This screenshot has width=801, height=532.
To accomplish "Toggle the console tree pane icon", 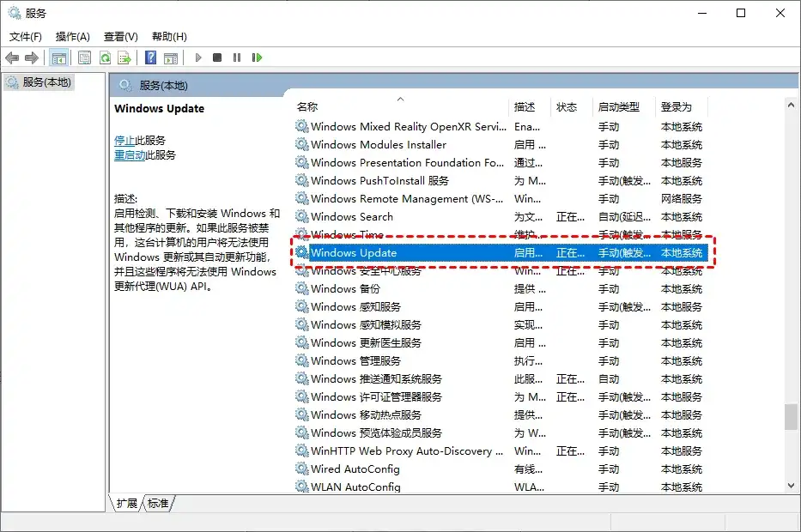I will pyautogui.click(x=58, y=57).
